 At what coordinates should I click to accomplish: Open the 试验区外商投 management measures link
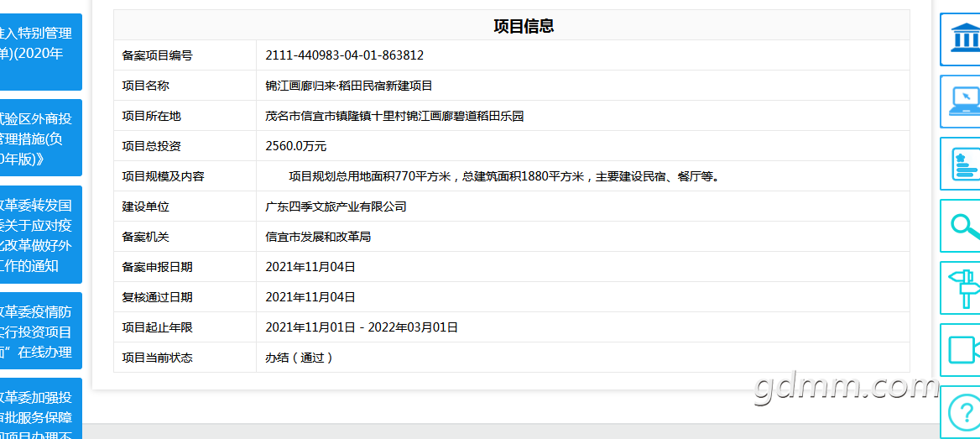click(x=40, y=138)
